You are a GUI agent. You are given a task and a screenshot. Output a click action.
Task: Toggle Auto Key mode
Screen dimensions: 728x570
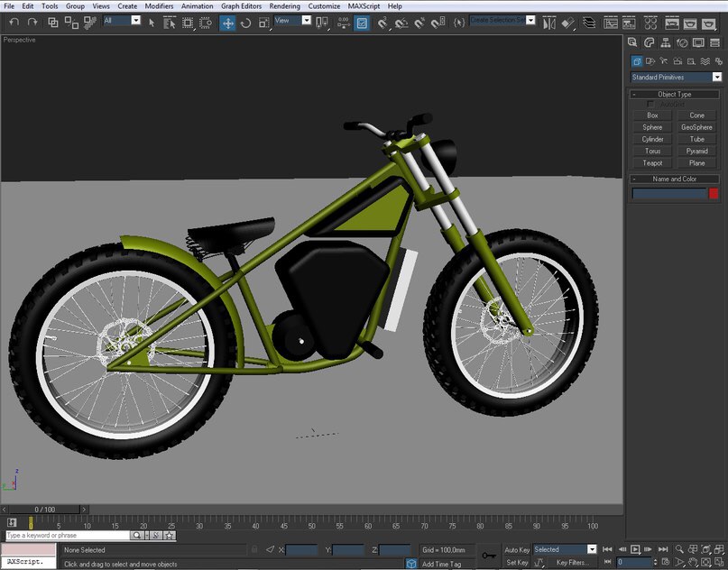point(517,549)
